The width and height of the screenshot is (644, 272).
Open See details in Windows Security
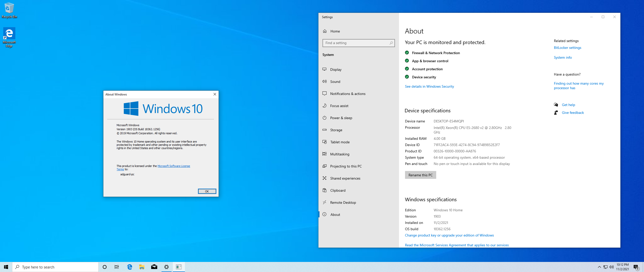(x=429, y=86)
